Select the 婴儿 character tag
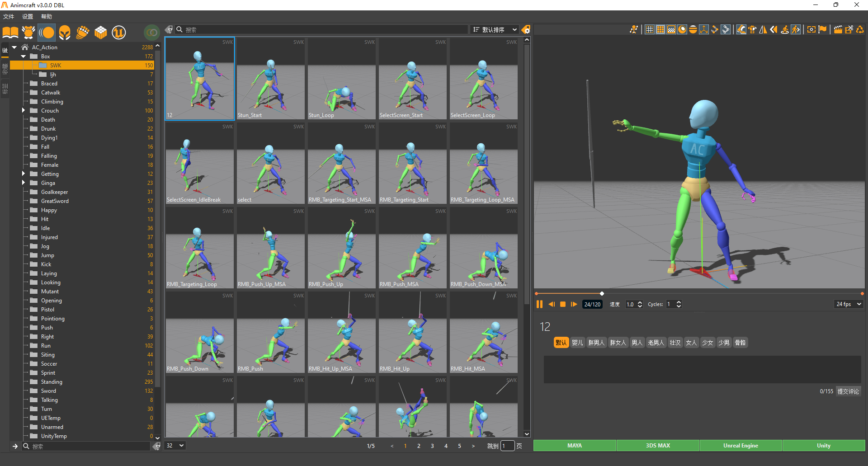868x466 pixels. (x=577, y=343)
